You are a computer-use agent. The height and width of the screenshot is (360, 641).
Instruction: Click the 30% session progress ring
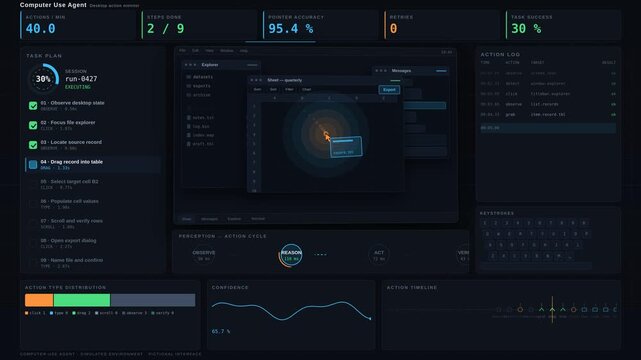pyautogui.click(x=43, y=79)
